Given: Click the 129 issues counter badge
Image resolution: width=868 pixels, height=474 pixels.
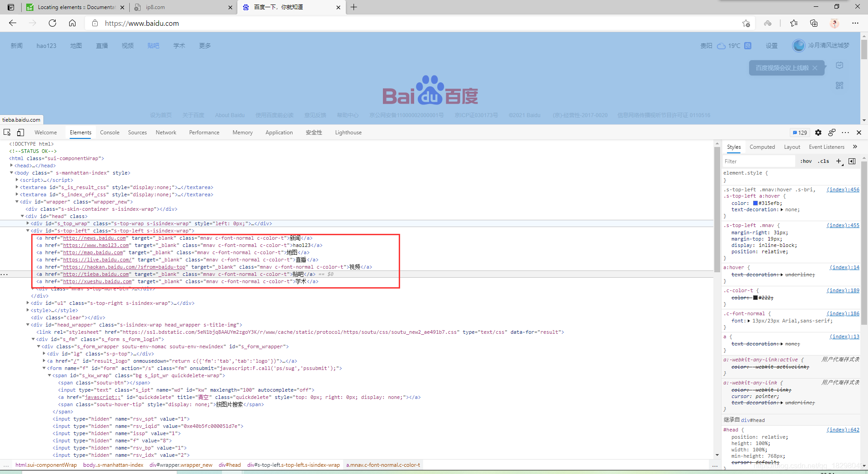Looking at the screenshot, I should click(x=800, y=133).
